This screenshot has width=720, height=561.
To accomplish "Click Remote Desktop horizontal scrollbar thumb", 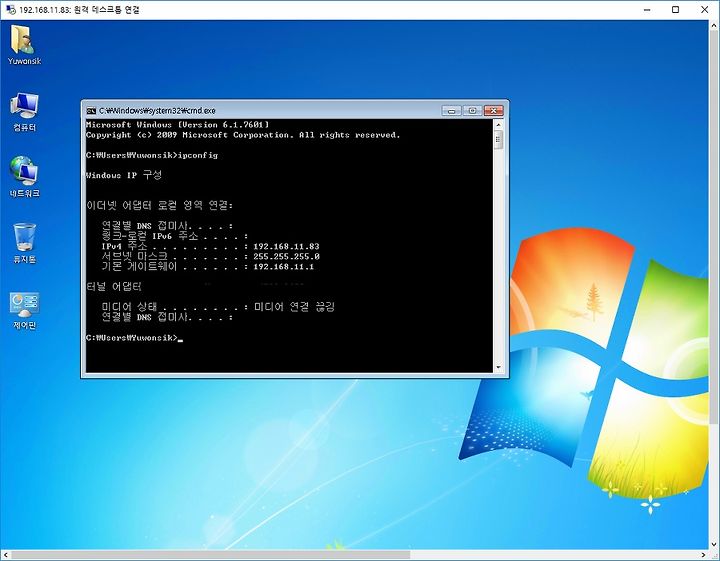I will [210, 555].
